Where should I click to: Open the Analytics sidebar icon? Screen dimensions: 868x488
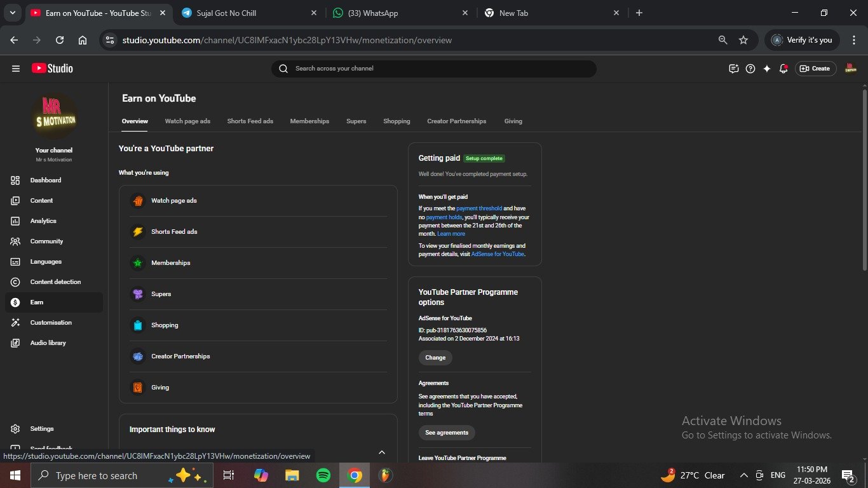click(15, 221)
